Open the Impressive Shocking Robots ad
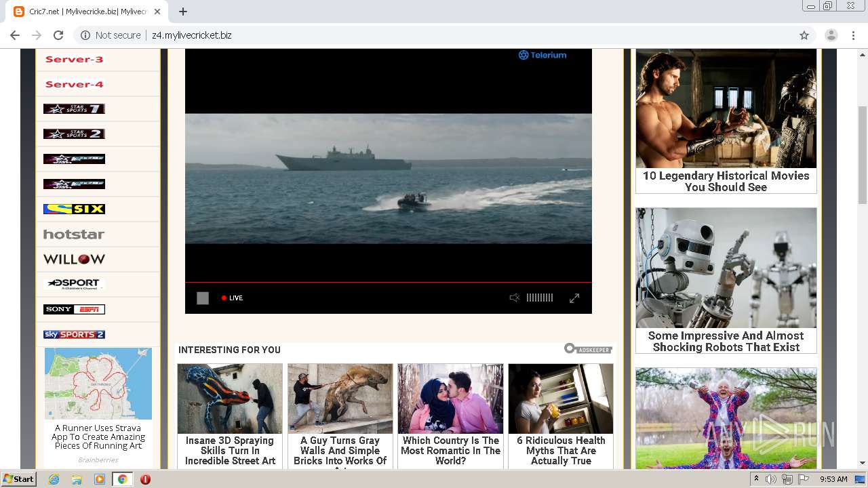Viewport: 868px width, 488px height. tap(726, 342)
